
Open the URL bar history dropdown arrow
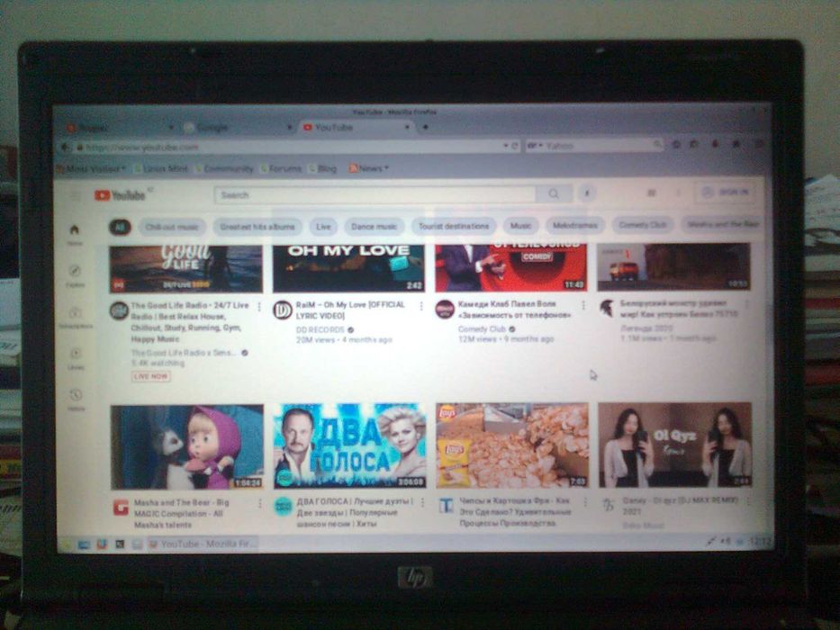point(505,146)
